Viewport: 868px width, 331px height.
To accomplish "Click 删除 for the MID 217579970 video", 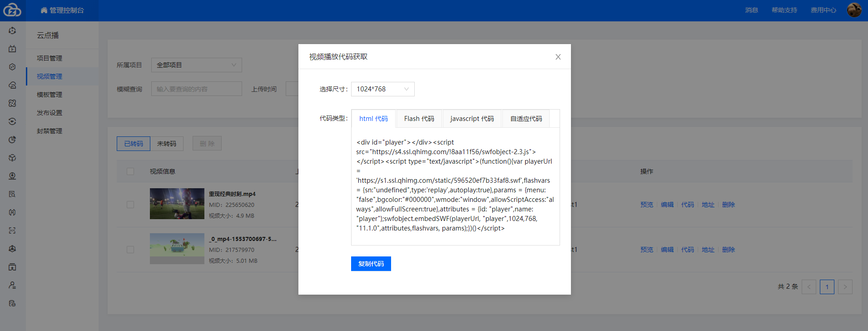I will 729,250.
